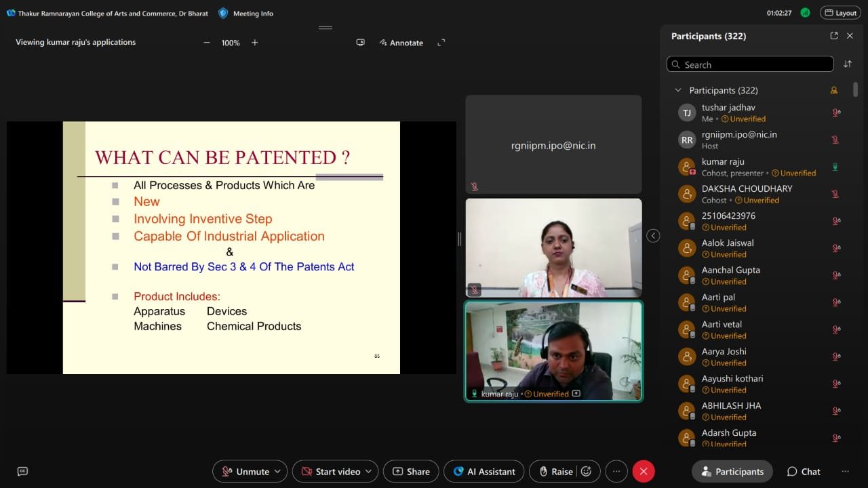
Task: Open audio options arrow next to Unmute
Action: pyautogui.click(x=278, y=472)
